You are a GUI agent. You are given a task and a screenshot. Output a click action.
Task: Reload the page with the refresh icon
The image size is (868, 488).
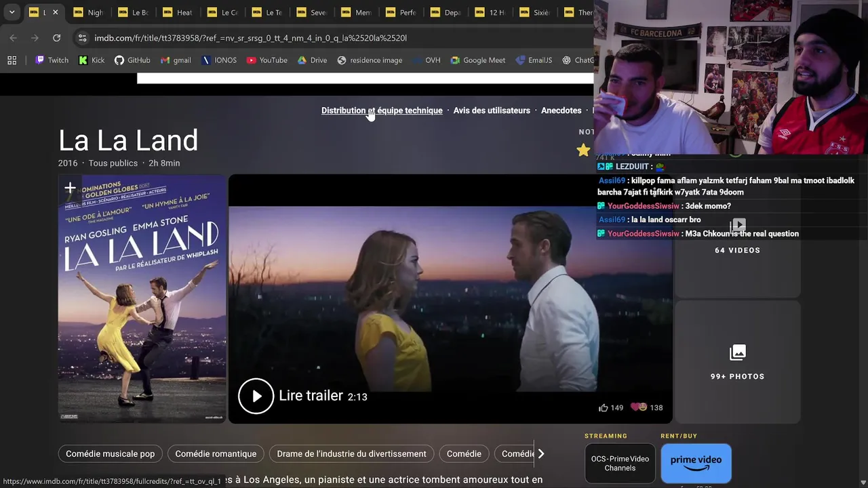[56, 38]
